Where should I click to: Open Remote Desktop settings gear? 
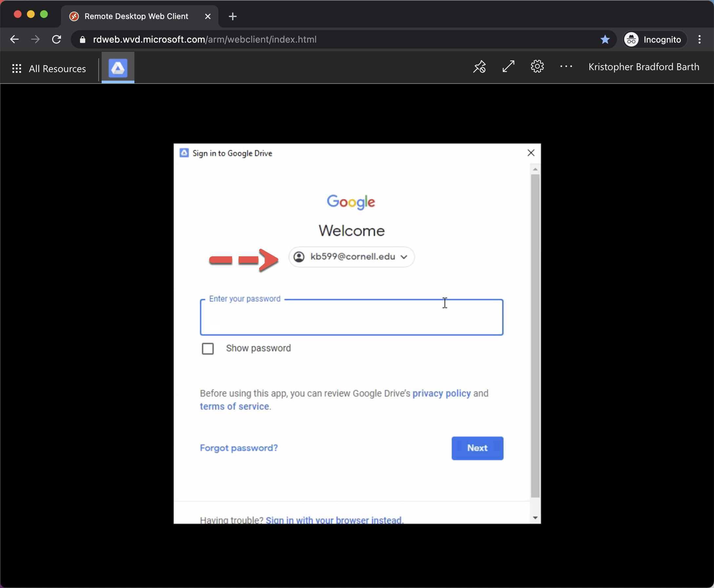(x=537, y=67)
